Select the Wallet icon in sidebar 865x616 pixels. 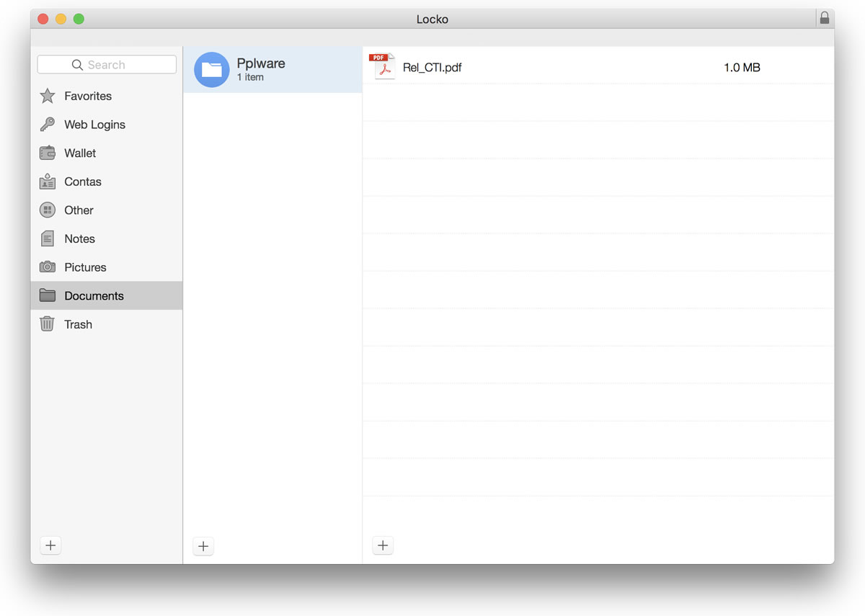(x=48, y=153)
